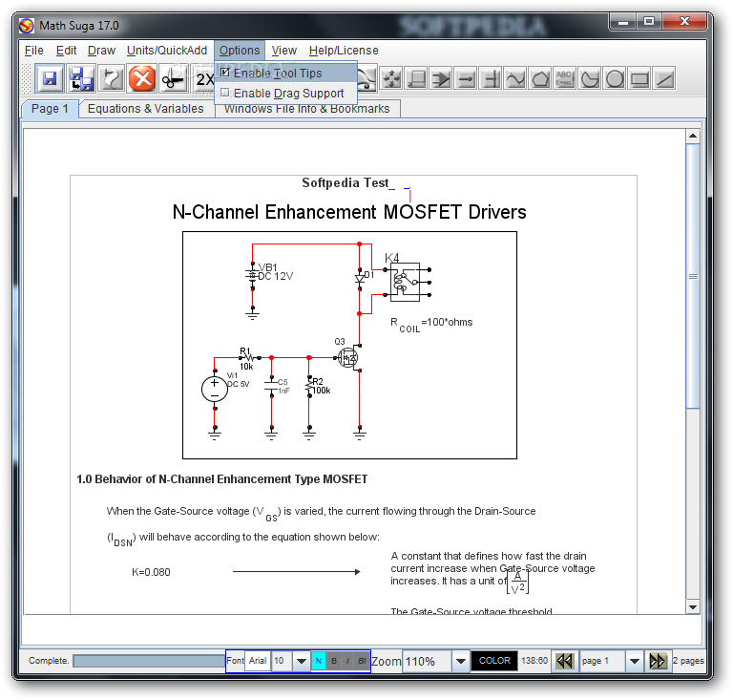Toggle Enable Drag Support checkbox
This screenshot has height=700, width=733.
225,92
